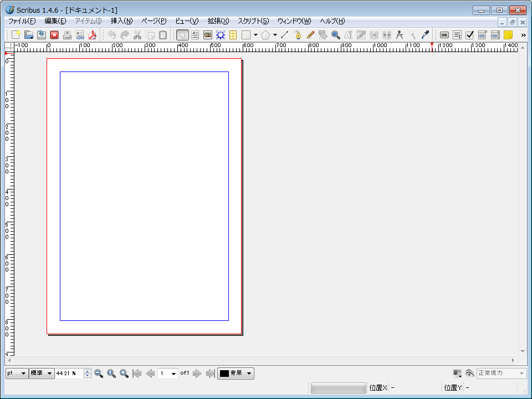Select the Link Text Frames tool
532x399 pixels.
coord(374,35)
